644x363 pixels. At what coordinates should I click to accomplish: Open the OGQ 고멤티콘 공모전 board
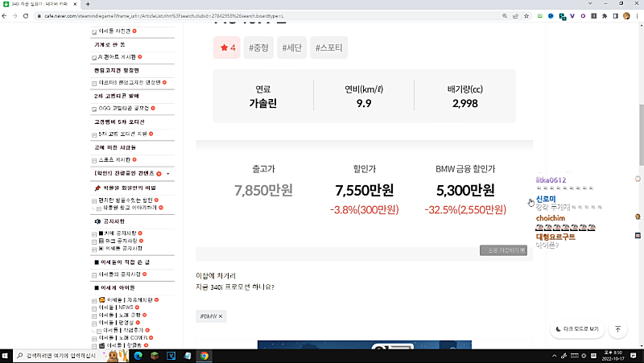[124, 109]
